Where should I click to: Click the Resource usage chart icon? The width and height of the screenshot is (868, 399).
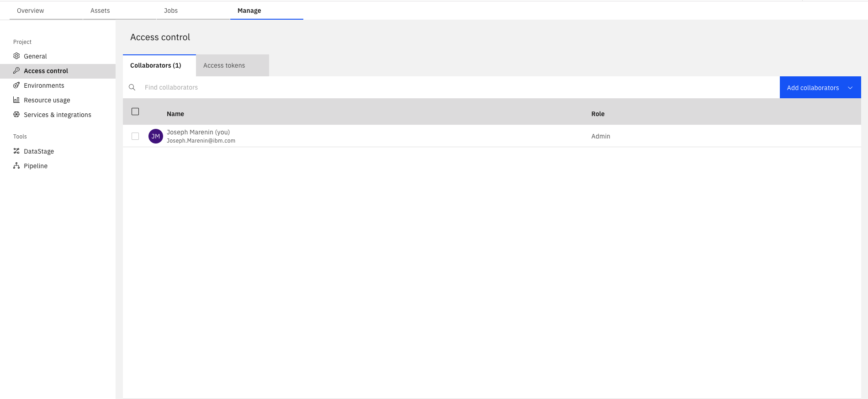tap(16, 100)
